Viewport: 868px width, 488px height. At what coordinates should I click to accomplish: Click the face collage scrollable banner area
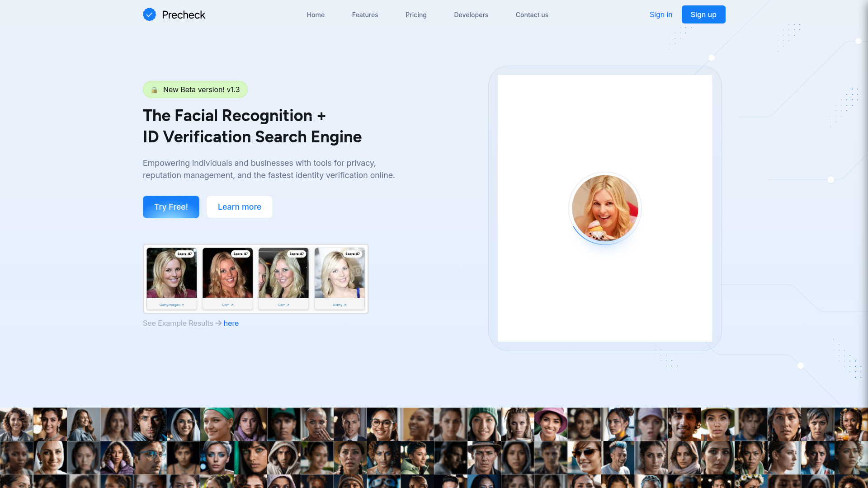[434, 447]
